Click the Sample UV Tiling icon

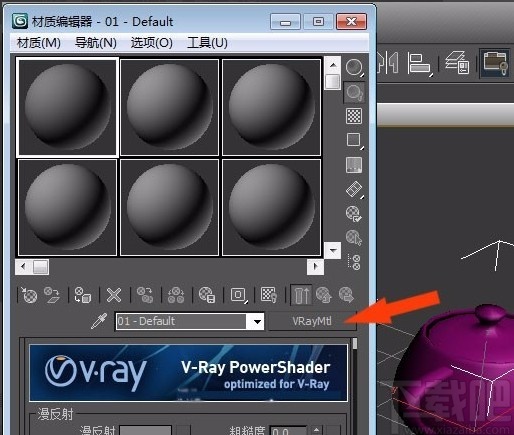354,140
